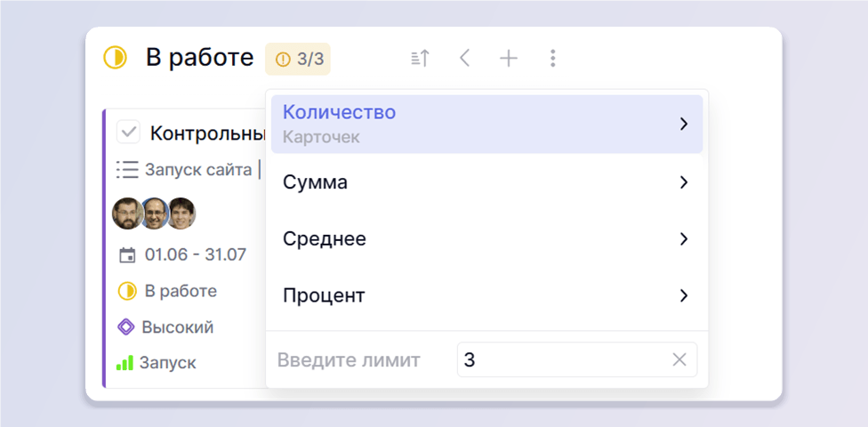
Task: Click the card title Контрольны
Action: tap(207, 133)
